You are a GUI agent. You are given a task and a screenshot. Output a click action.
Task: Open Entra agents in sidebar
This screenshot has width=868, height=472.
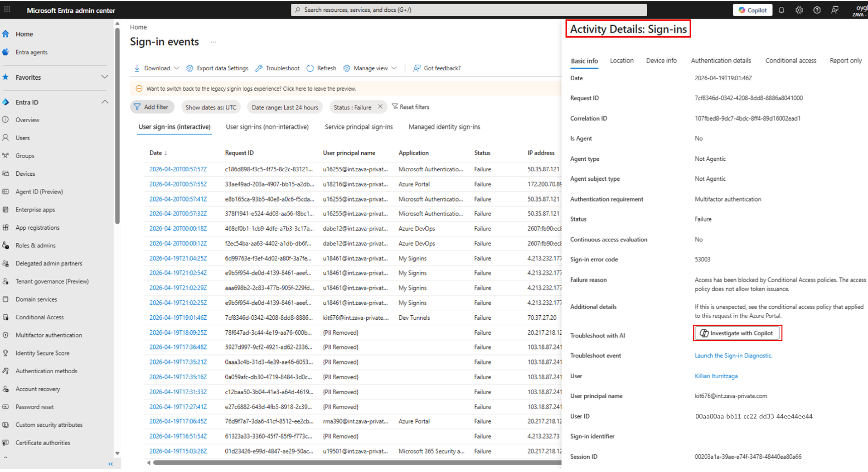(31, 52)
